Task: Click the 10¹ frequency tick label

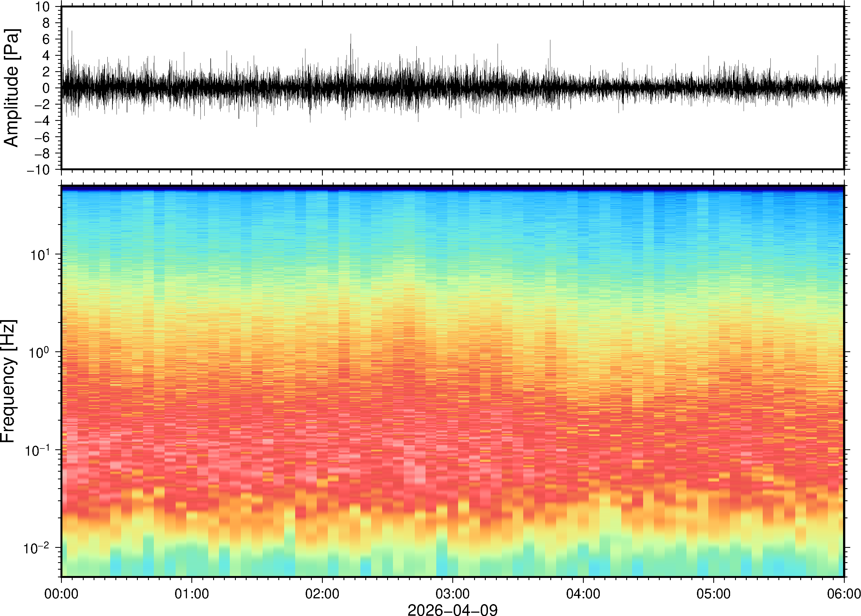Action: coord(40,254)
